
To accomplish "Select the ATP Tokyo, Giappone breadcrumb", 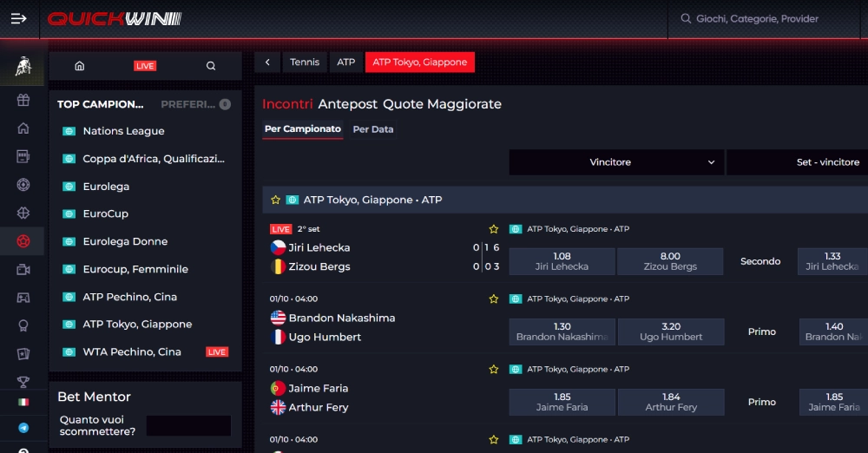I will (419, 62).
